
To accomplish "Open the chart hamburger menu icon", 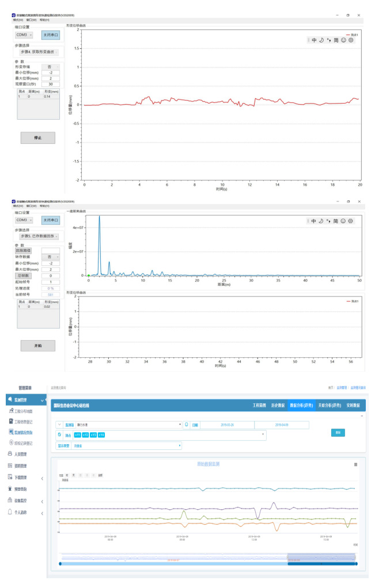I will pyautogui.click(x=355, y=464).
